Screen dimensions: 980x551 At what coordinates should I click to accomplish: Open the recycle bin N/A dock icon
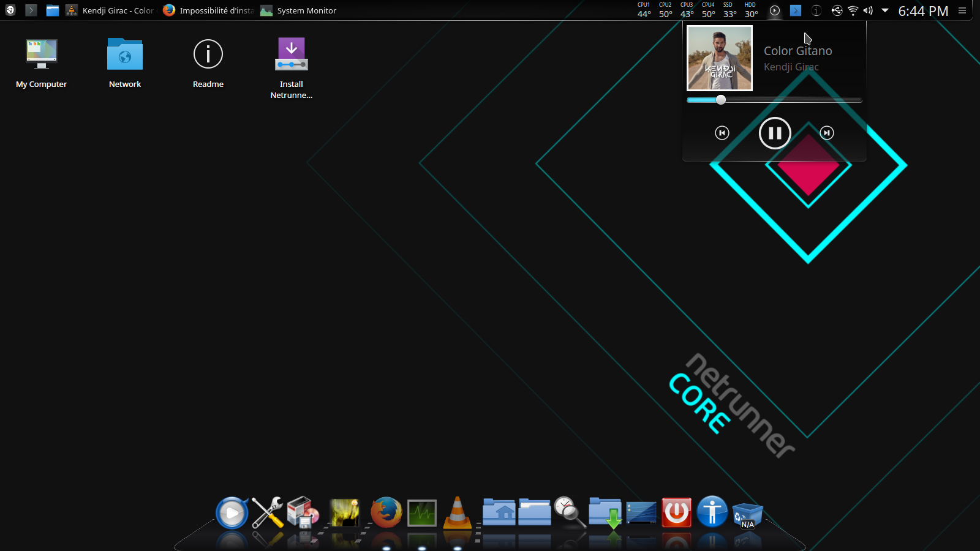click(747, 515)
